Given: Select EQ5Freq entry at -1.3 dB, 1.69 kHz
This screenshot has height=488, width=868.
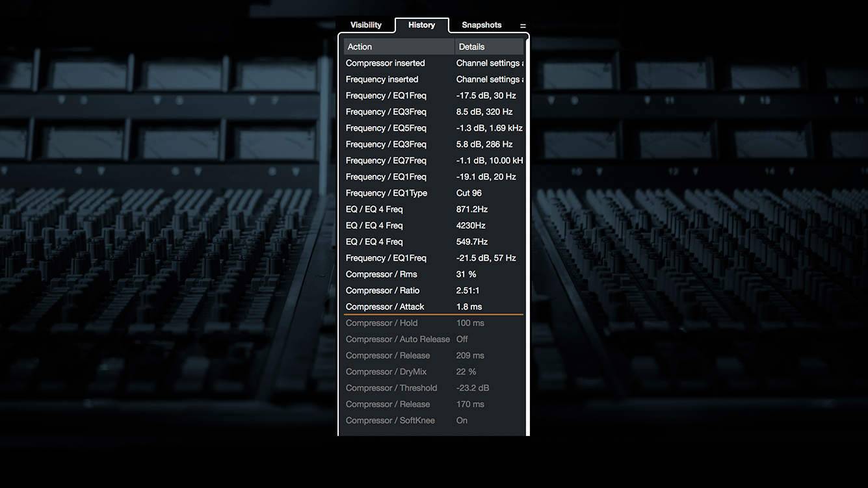Looking at the screenshot, I should pyautogui.click(x=434, y=128).
